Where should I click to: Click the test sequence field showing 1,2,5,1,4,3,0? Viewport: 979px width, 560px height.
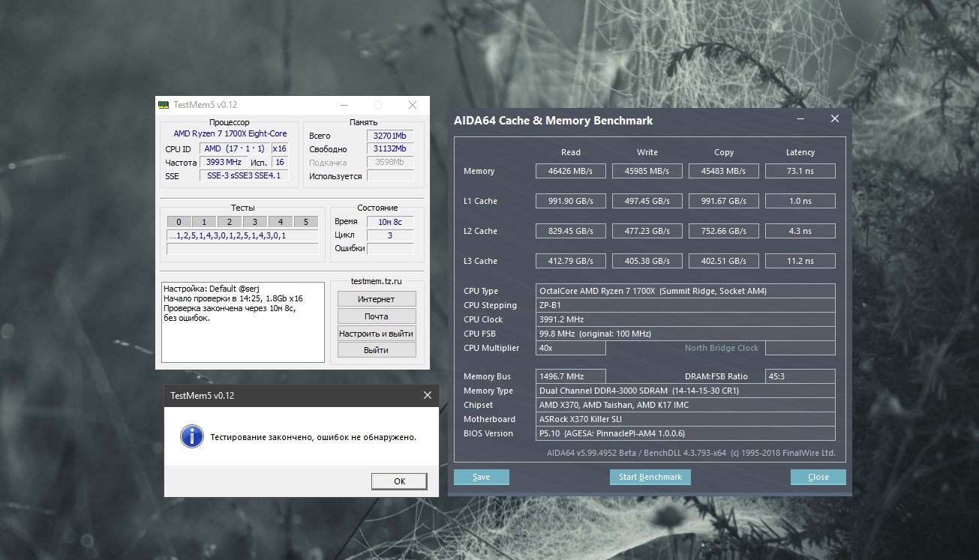pyautogui.click(x=242, y=235)
